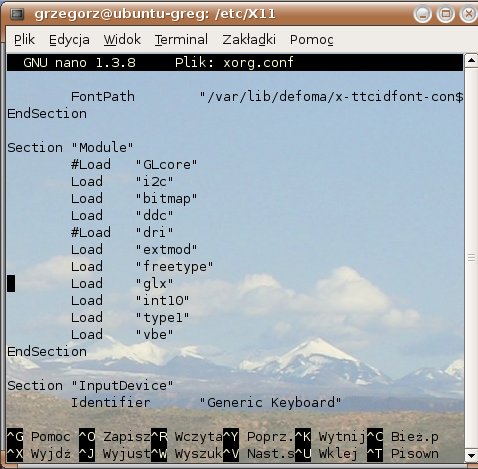This screenshot has width=478, height=469.
Task: Click the ^O Zapisz shortcut label
Action: pos(115,437)
